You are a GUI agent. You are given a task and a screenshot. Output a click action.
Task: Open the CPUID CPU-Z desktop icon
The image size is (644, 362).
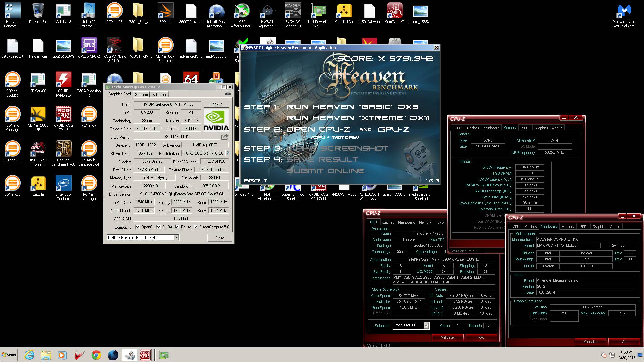click(89, 48)
